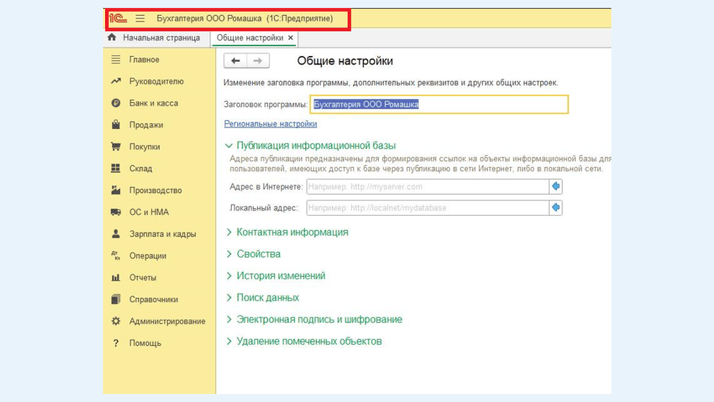
Task: Click the 1C logo icon in title bar
Action: [118, 18]
